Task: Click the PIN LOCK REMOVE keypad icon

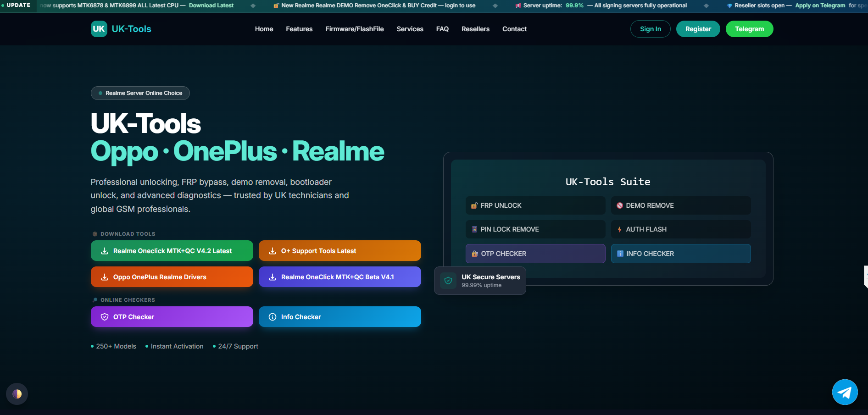Action: pos(474,229)
